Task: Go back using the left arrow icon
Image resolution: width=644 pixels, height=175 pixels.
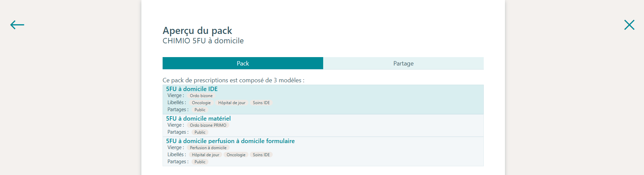Action: [17, 25]
